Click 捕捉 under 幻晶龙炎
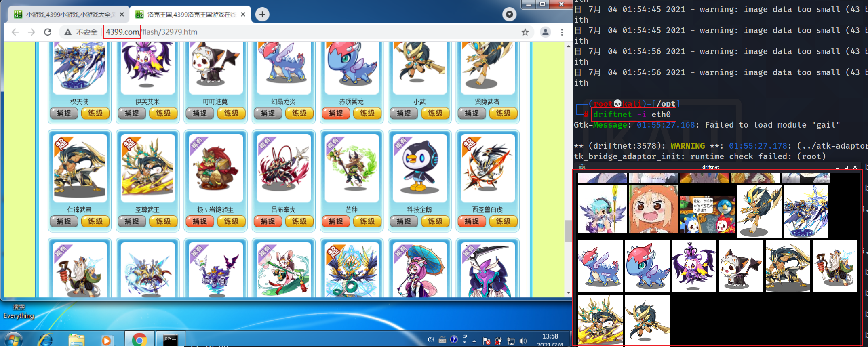The width and height of the screenshot is (868, 347). coord(268,114)
